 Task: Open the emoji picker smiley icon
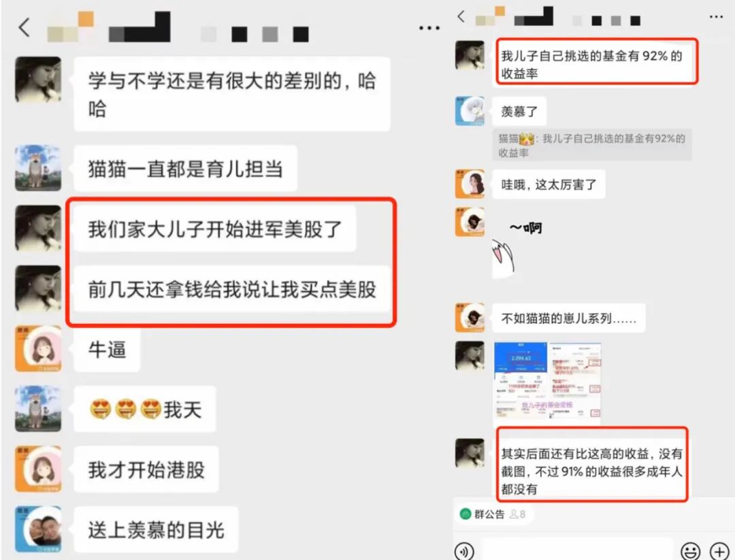tap(691, 551)
